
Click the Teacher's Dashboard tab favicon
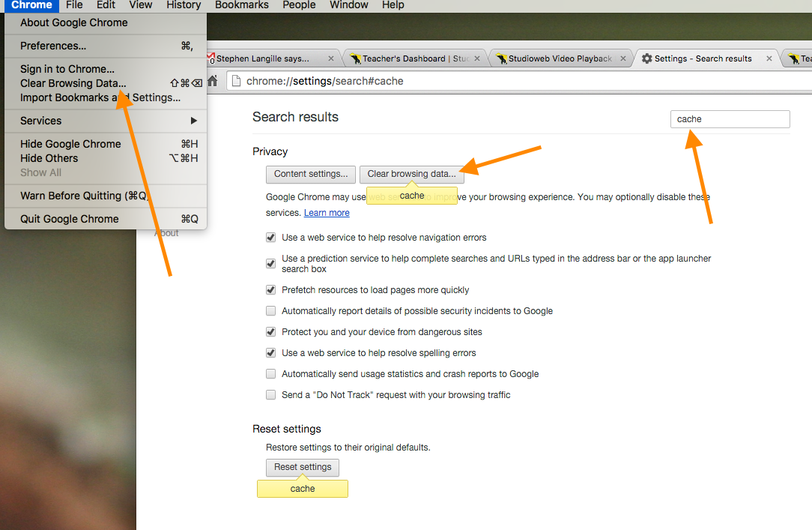pyautogui.click(x=355, y=58)
